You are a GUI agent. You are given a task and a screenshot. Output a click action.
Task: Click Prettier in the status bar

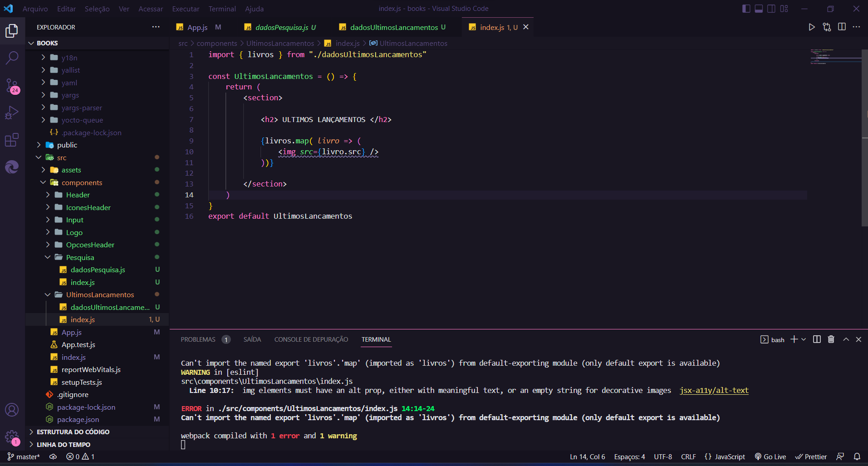point(811,456)
